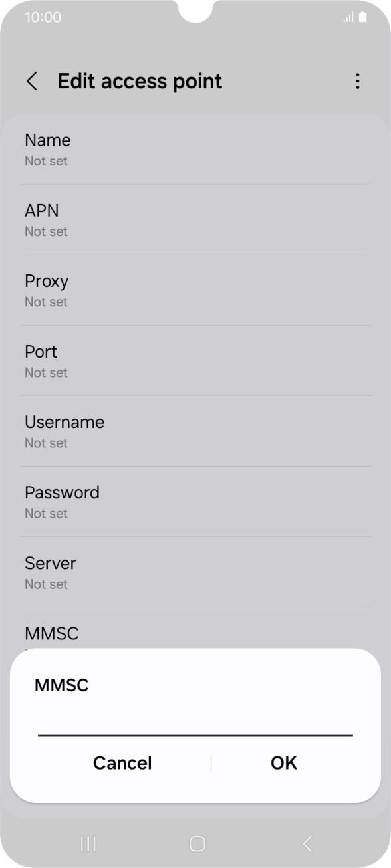Open the three-dot overflow menu
The height and width of the screenshot is (868, 391).
tap(358, 80)
